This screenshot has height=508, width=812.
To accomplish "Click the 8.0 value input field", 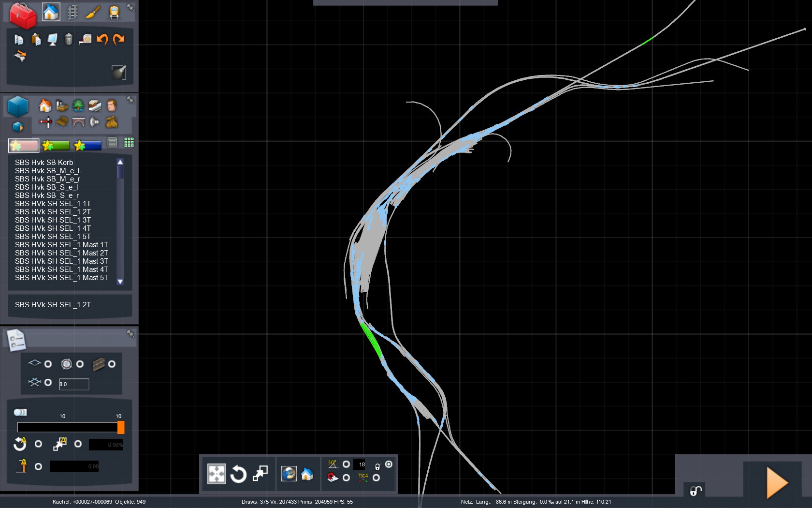I will (x=73, y=384).
